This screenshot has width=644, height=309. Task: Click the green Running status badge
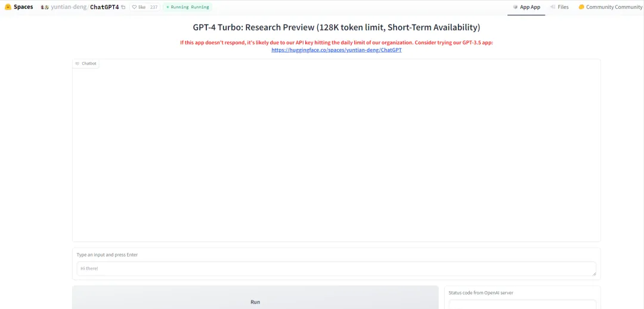pyautogui.click(x=187, y=7)
